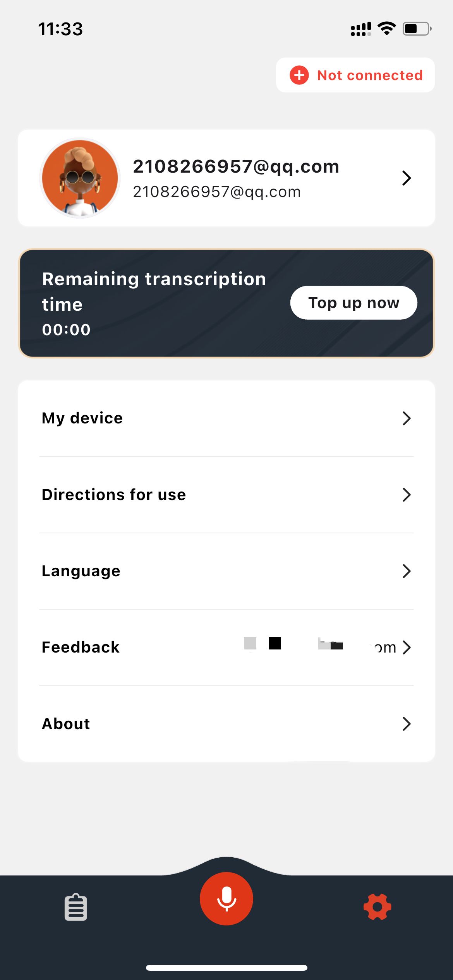Tap the cellular signal bars icon
This screenshot has height=980, width=453.
click(360, 29)
